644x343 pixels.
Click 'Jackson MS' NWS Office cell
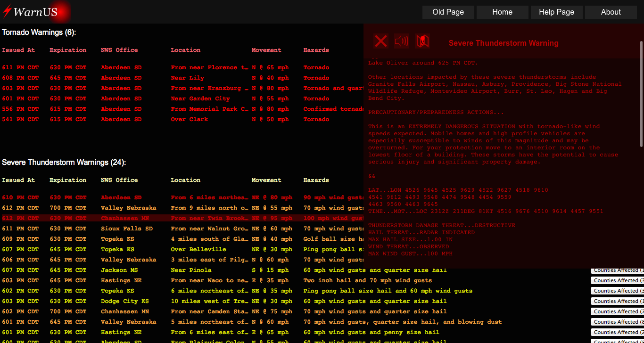tap(120, 270)
